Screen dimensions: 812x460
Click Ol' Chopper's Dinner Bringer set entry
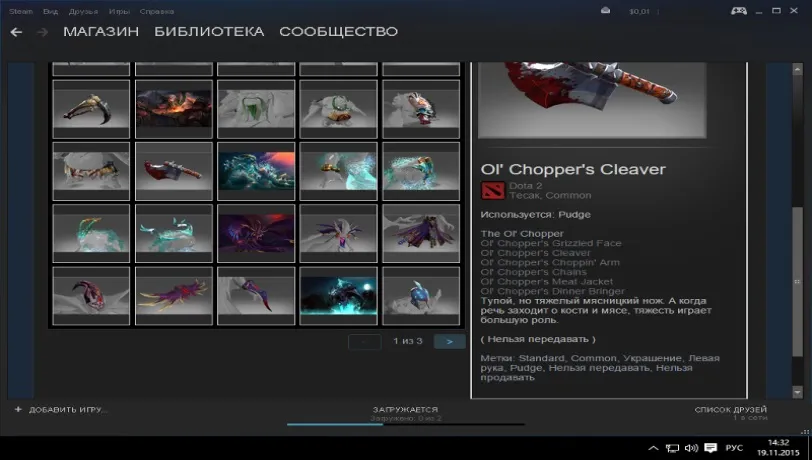coord(553,291)
